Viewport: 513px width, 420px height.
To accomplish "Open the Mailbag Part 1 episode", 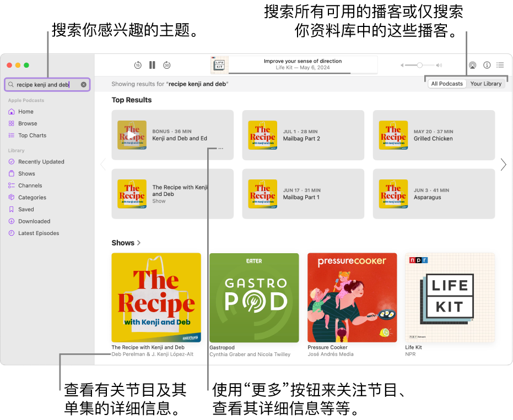I will (303, 194).
